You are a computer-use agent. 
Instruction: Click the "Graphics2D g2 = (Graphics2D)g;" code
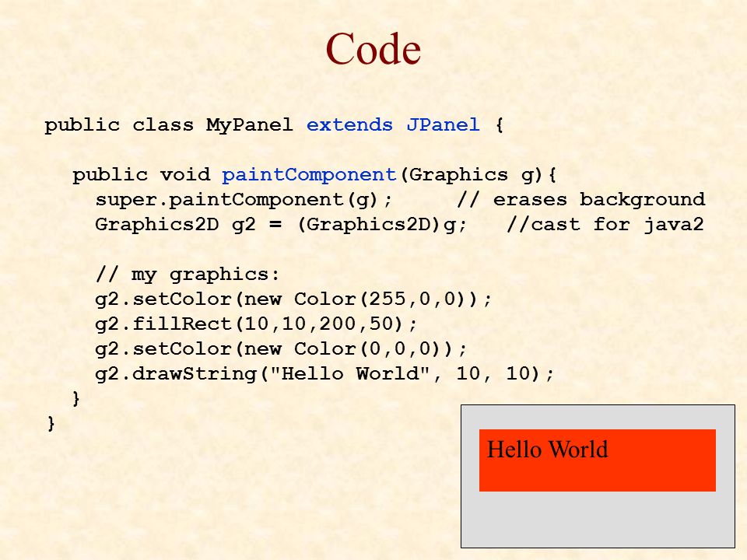[x=281, y=224]
